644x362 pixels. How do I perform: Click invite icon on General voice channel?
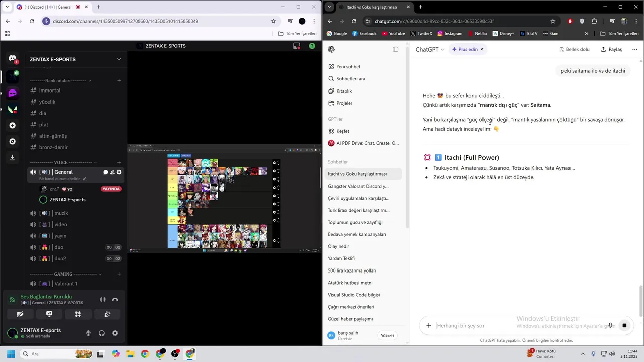pos(112,172)
